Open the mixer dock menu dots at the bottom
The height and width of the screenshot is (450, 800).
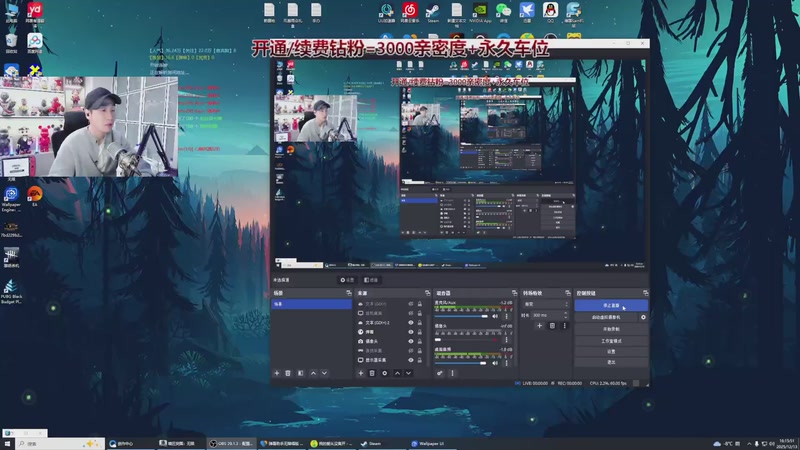pyautogui.click(x=452, y=373)
